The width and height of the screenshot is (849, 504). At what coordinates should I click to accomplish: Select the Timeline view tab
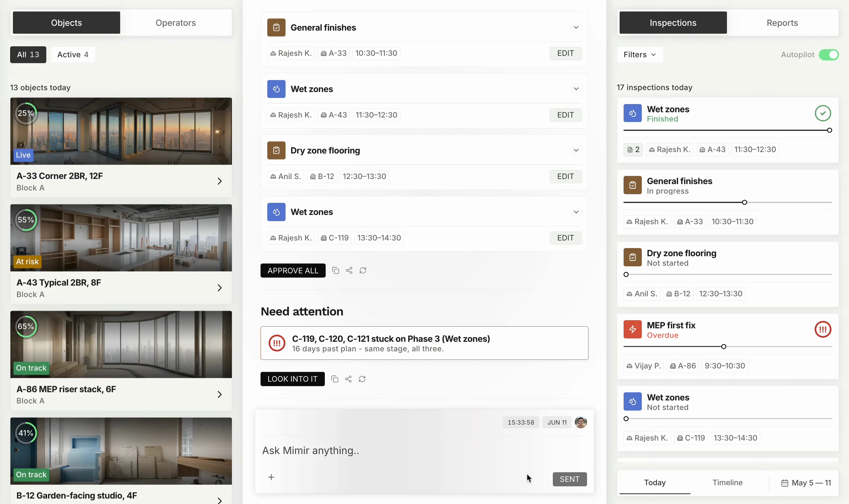(x=727, y=483)
